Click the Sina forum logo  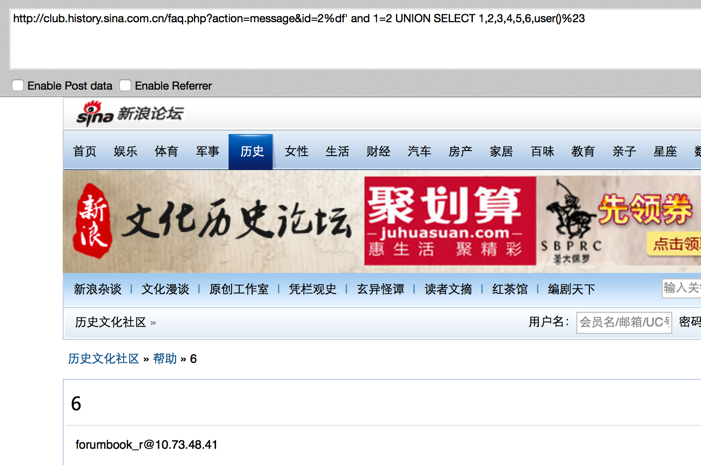click(130, 114)
